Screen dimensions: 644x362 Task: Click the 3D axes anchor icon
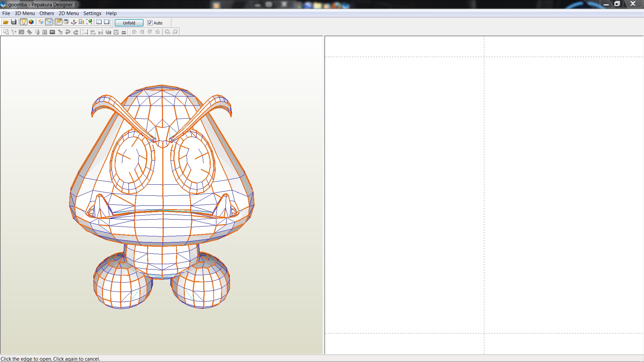pyautogui.click(x=74, y=22)
